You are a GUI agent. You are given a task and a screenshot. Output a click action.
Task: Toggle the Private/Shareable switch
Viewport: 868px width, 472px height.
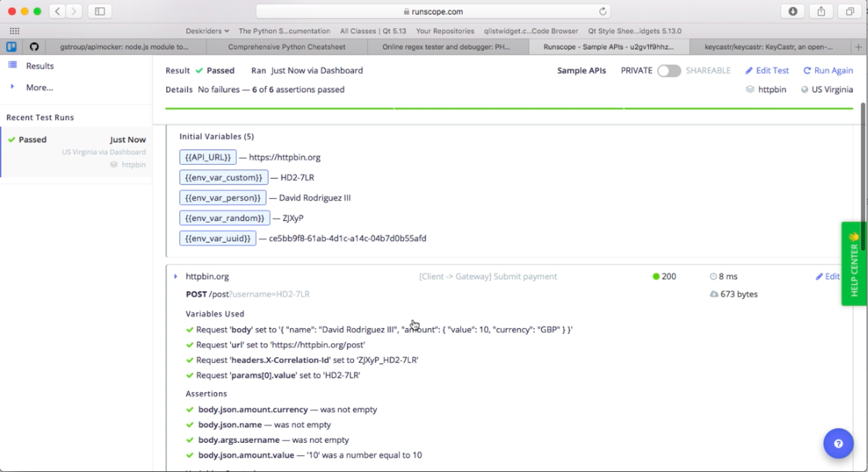point(669,71)
